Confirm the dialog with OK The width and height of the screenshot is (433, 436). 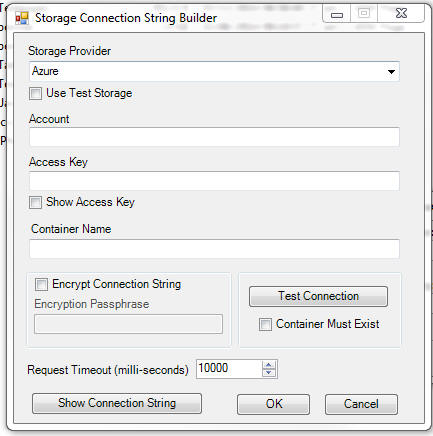(x=274, y=404)
